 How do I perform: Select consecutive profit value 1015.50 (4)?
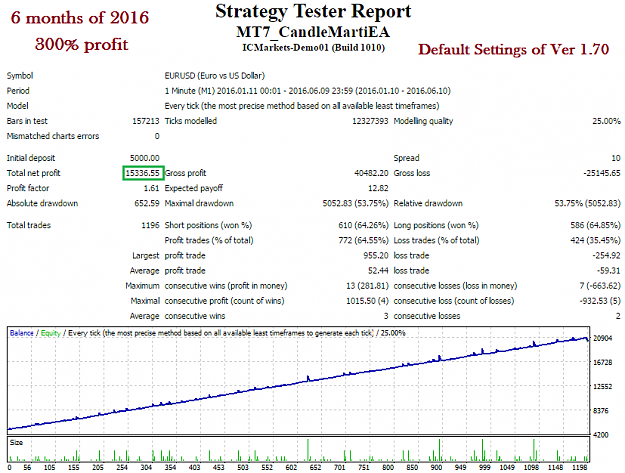click(367, 301)
